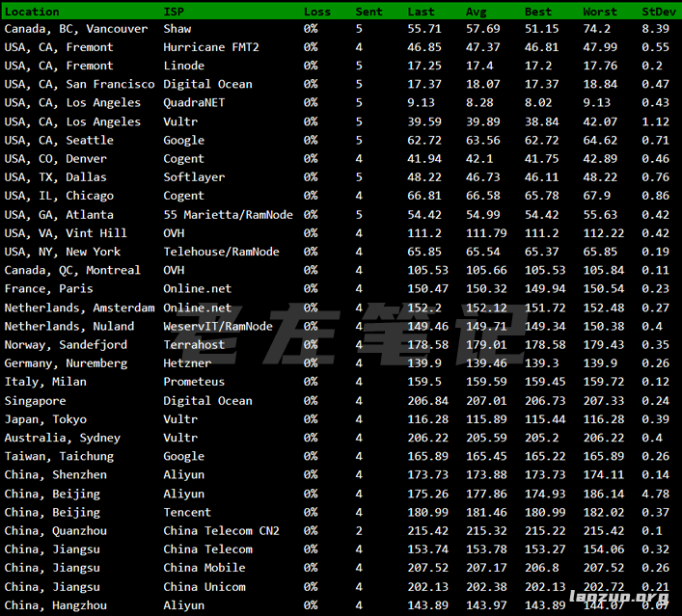Image resolution: width=682 pixels, height=616 pixels.
Task: Select 'China, Hangzhou' location
Action: click(56, 605)
